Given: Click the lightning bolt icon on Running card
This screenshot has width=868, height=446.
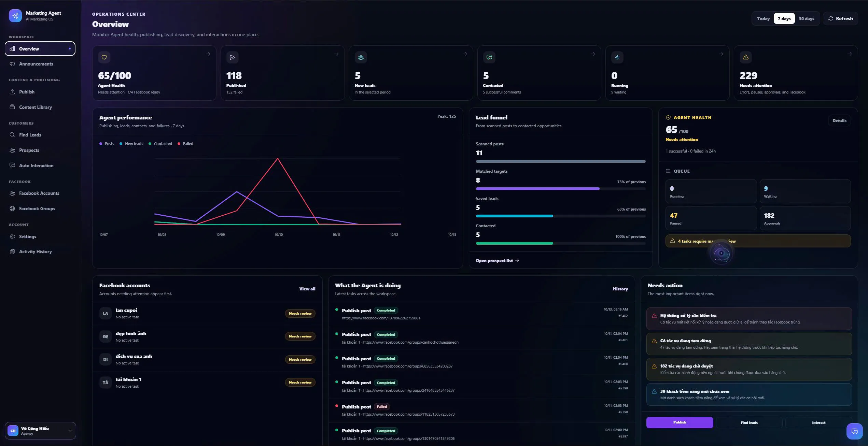Looking at the screenshot, I should [x=617, y=57].
